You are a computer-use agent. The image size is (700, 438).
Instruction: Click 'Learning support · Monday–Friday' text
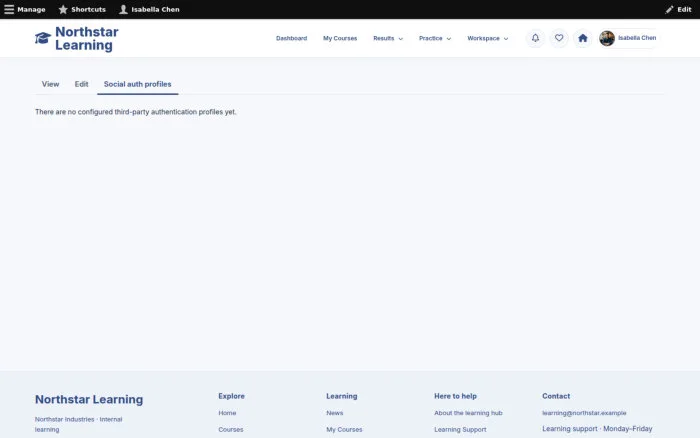tap(597, 429)
